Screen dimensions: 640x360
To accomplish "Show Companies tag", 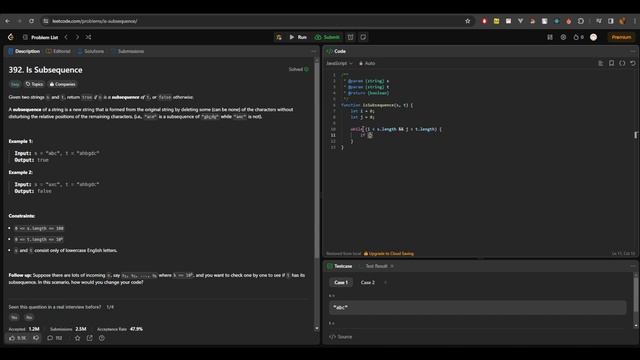I will (62, 84).
